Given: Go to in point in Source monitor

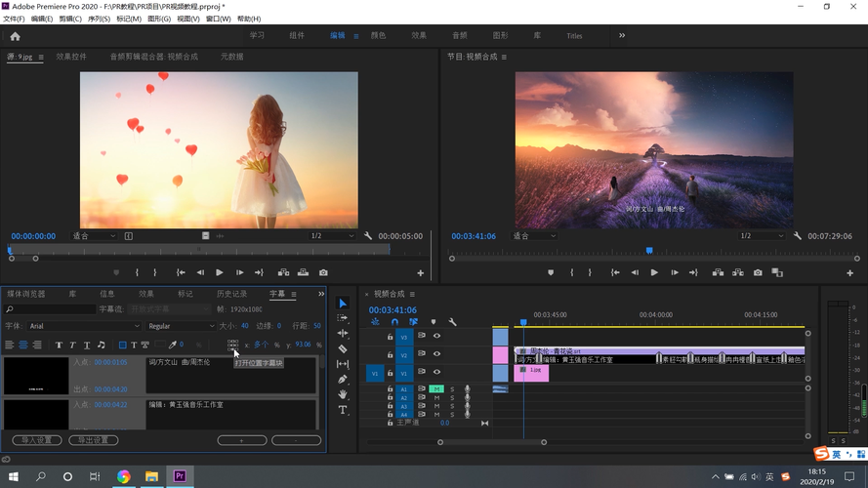Looking at the screenshot, I should pyautogui.click(x=181, y=272).
